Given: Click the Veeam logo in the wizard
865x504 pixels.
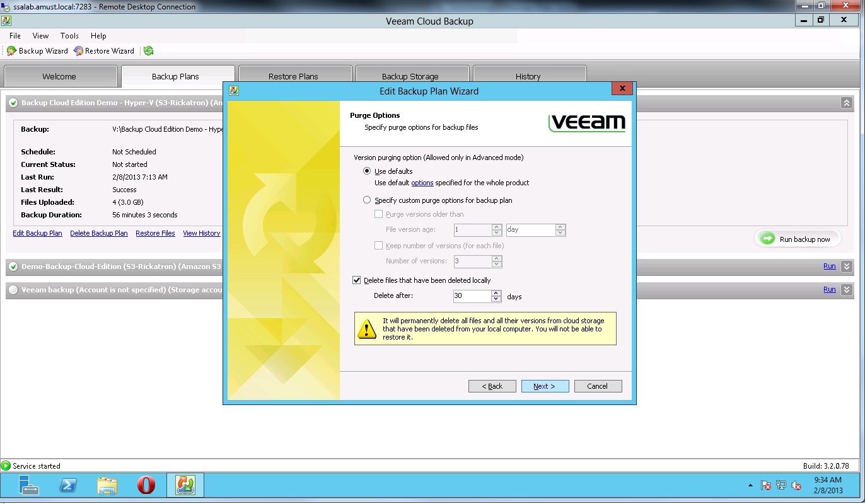Looking at the screenshot, I should [587, 122].
